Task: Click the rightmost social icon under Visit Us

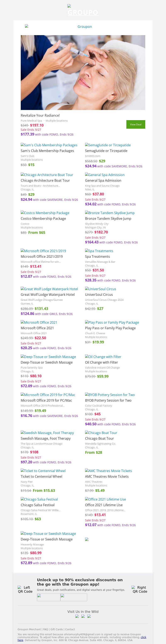Action: click(89, 616)
